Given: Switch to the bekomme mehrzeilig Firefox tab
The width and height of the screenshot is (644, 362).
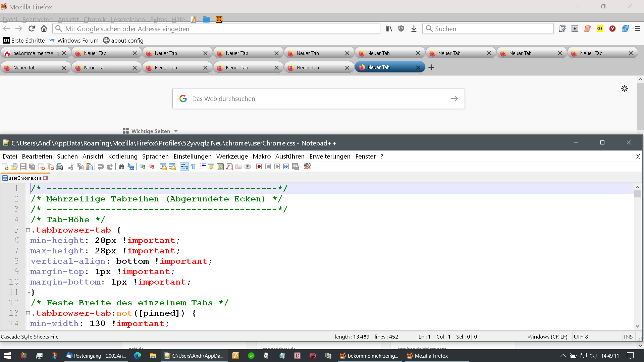Looking at the screenshot, I should [34, 53].
